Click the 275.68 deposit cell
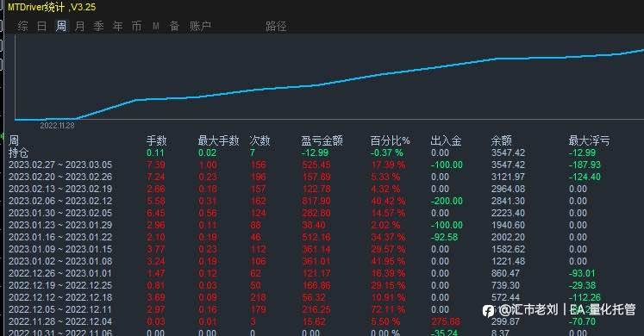Image resolution: width=644 pixels, height=336 pixels. tap(446, 321)
